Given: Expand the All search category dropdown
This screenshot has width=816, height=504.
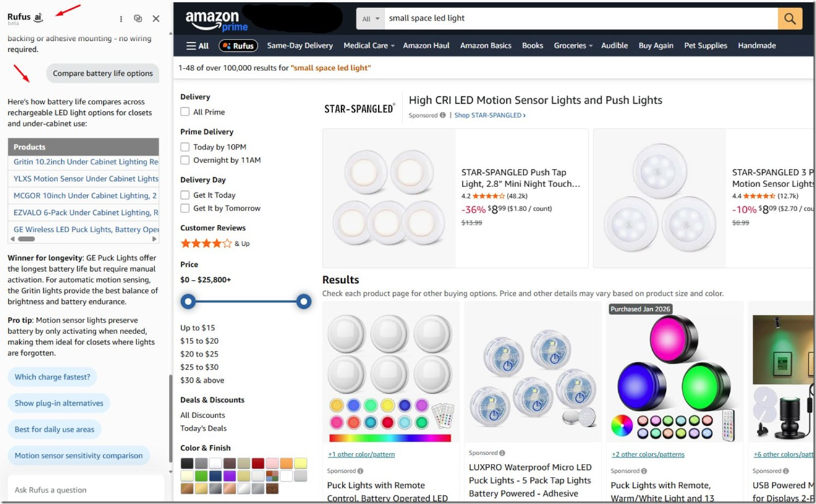Looking at the screenshot, I should point(371,19).
